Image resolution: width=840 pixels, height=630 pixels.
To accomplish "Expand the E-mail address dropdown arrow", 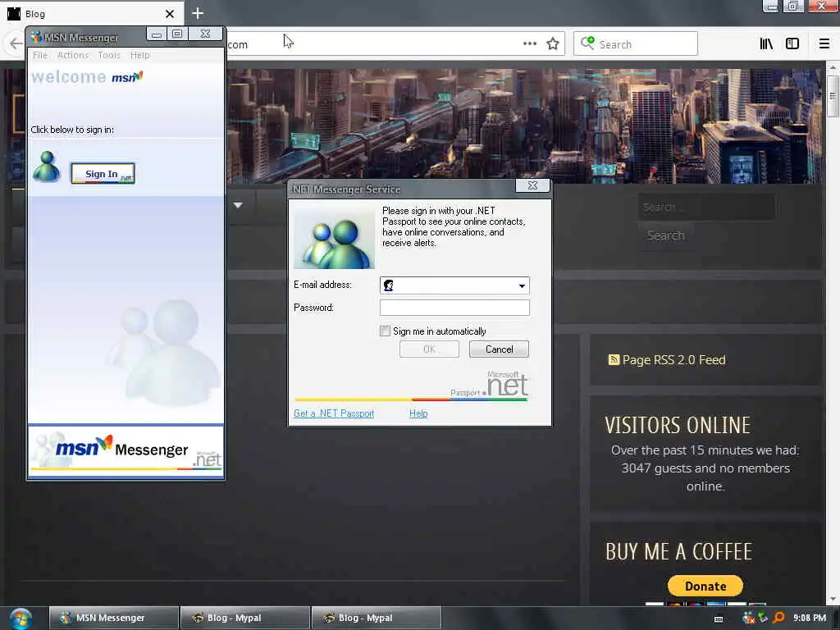I will [x=522, y=285].
